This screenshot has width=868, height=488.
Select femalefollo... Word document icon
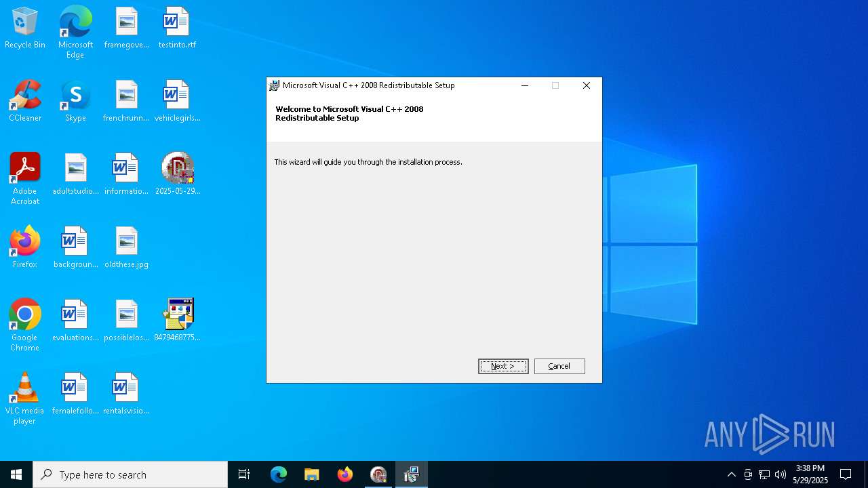75,394
